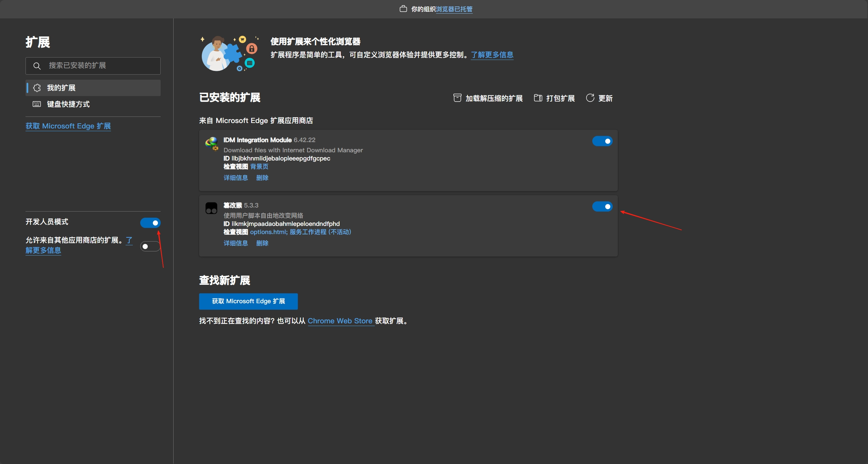Viewport: 868px width, 464px height.
Task: Inspect options.html view of 篡改猴
Action: point(269,232)
